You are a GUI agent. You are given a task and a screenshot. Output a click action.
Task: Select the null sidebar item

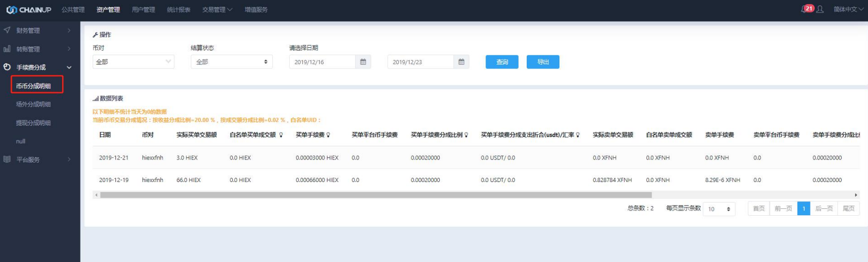pyautogui.click(x=21, y=141)
